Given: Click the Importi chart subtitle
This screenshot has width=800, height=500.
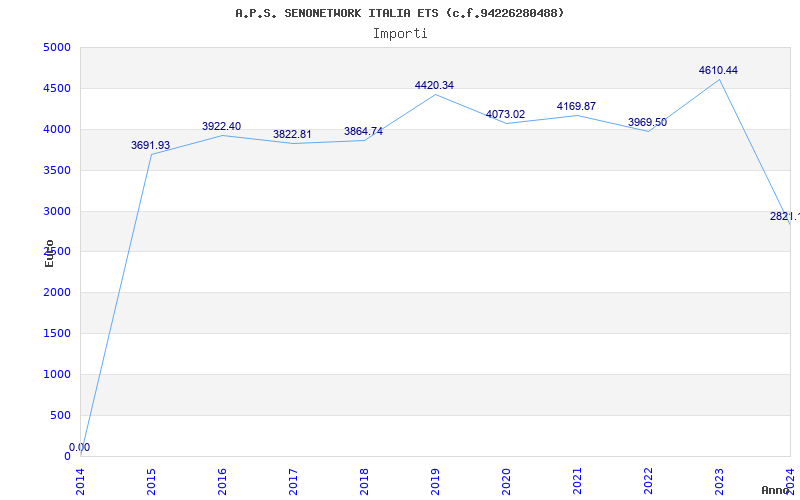Looking at the screenshot, I should click(x=400, y=34).
